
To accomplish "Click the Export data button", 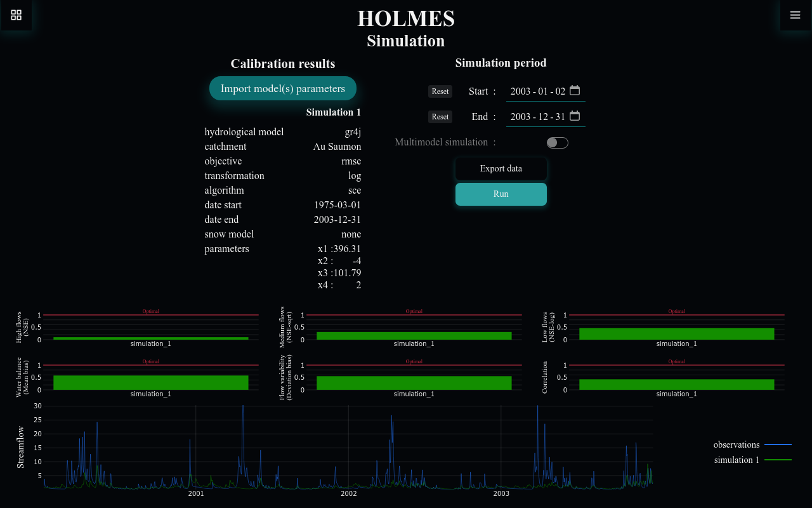I will pos(501,168).
